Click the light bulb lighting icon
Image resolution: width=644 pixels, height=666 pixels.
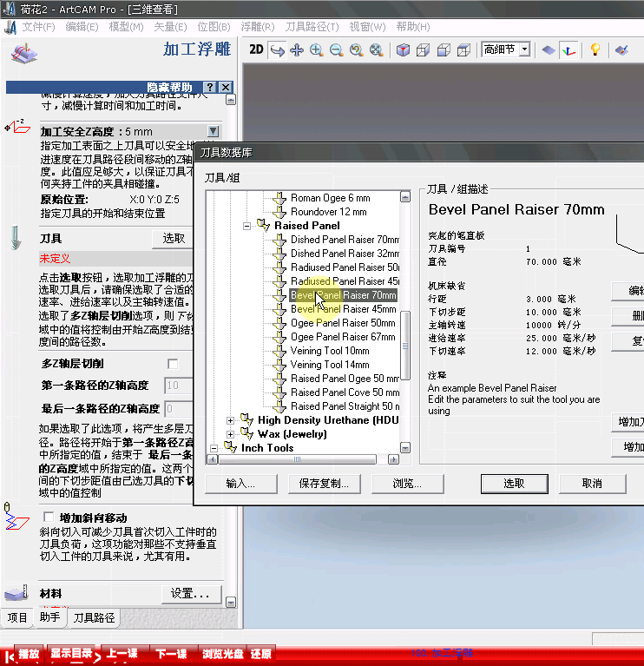595,49
